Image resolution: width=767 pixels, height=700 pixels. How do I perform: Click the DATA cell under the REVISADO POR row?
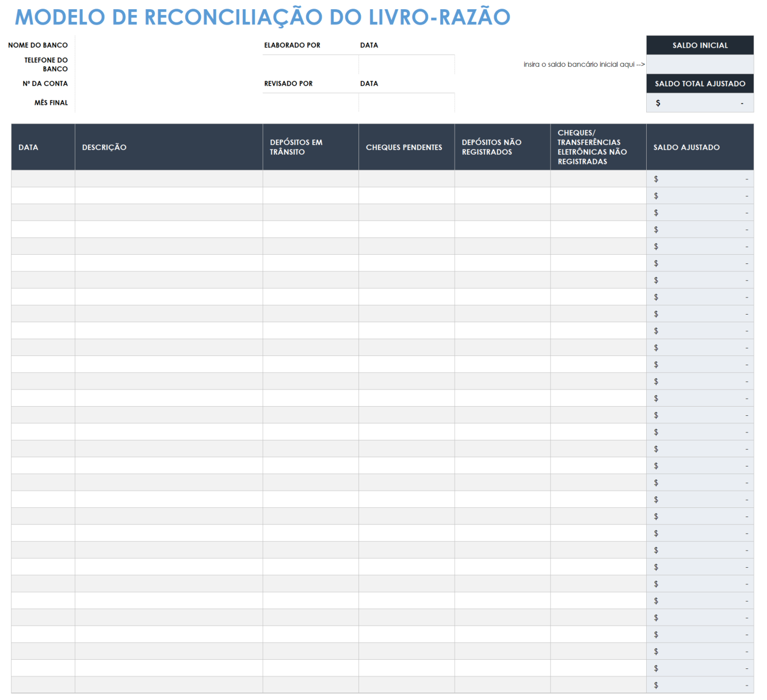[407, 102]
